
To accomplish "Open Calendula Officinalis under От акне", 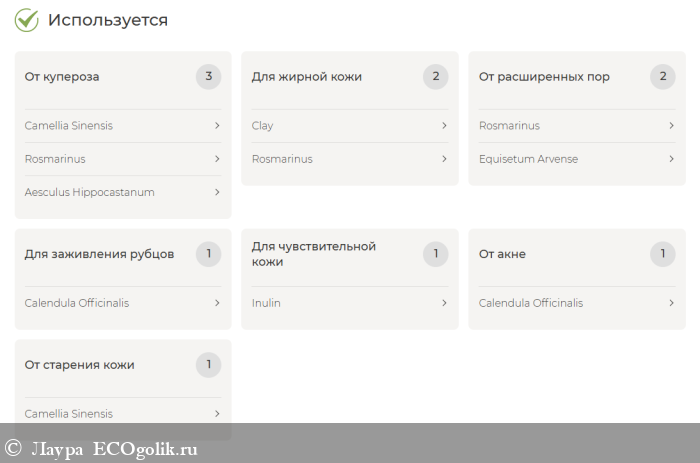I will click(x=530, y=303).
